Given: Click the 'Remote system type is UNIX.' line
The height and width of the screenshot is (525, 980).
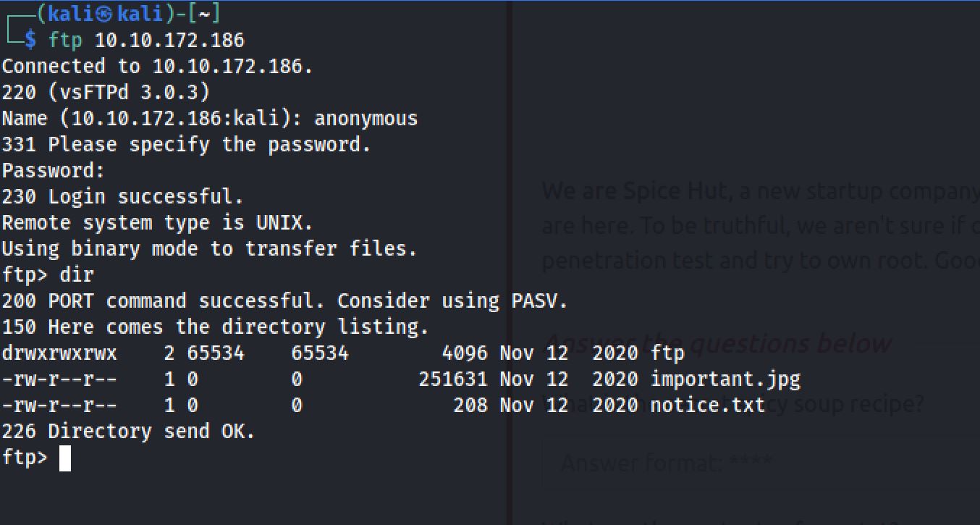Looking at the screenshot, I should tap(157, 223).
